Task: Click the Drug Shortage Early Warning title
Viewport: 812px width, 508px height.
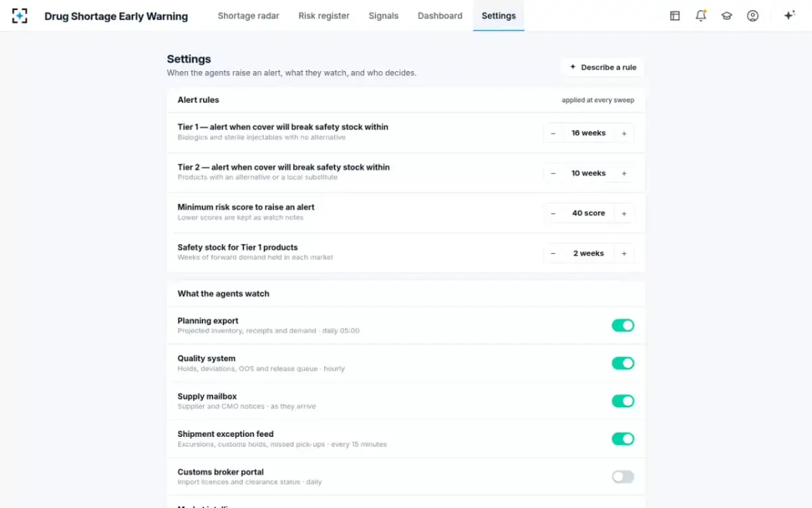Action: click(x=116, y=16)
